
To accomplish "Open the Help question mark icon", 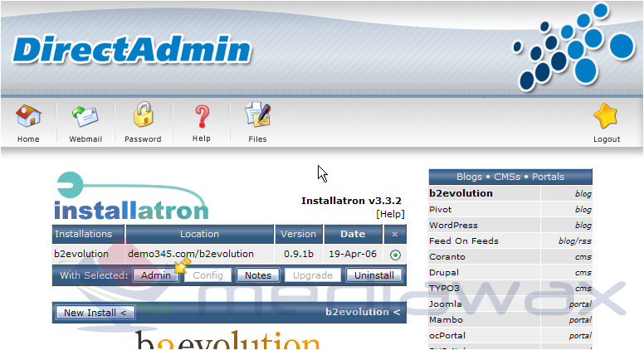I will [x=202, y=117].
